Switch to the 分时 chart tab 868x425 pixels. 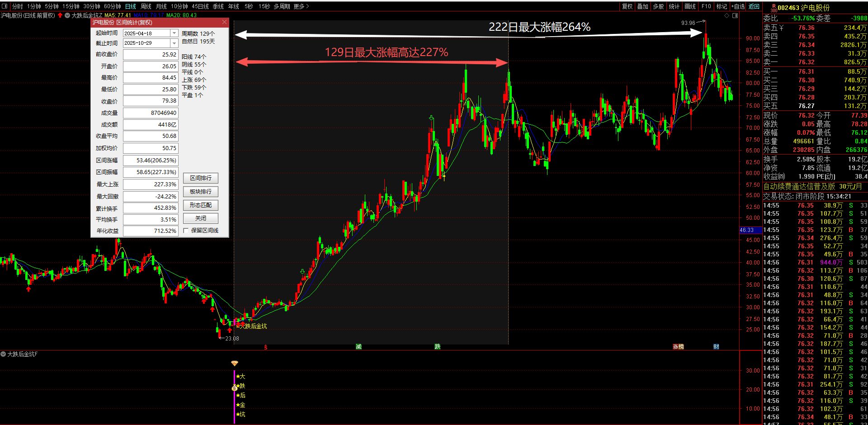pyautogui.click(x=18, y=6)
